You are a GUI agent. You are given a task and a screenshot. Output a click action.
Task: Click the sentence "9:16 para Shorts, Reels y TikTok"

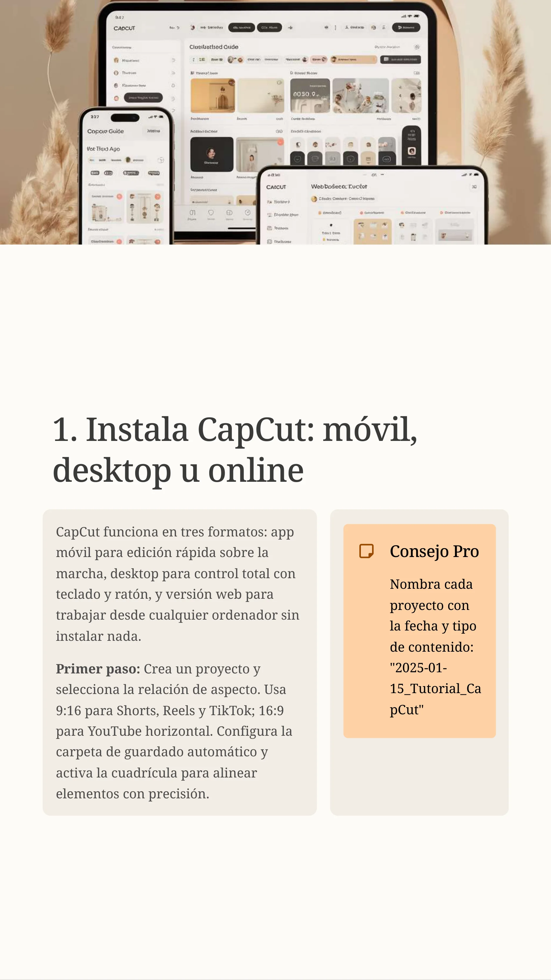coord(155,710)
